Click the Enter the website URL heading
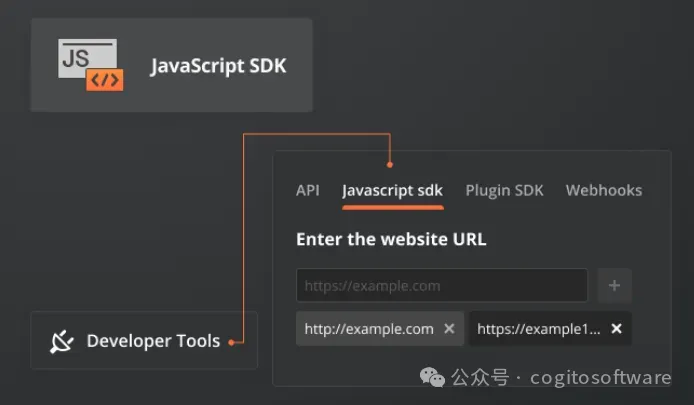 pos(391,239)
